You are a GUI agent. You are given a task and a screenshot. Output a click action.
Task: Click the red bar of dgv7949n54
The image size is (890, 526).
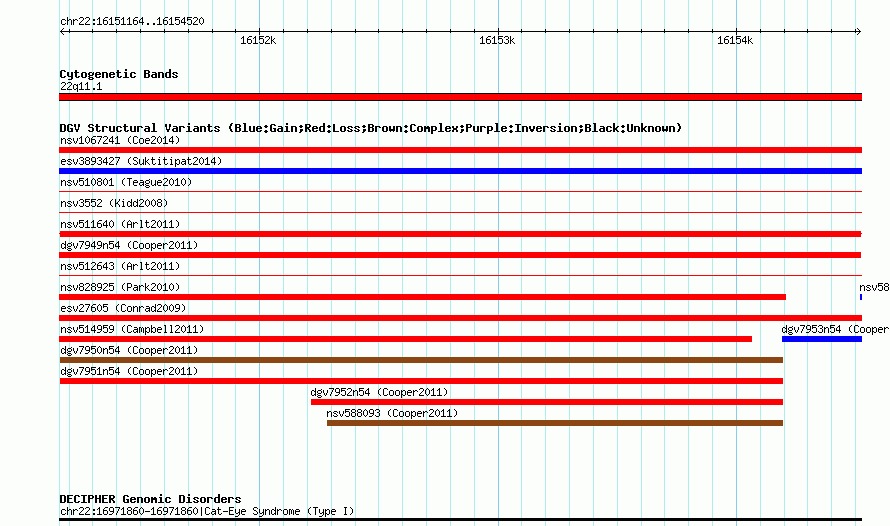(x=460, y=255)
